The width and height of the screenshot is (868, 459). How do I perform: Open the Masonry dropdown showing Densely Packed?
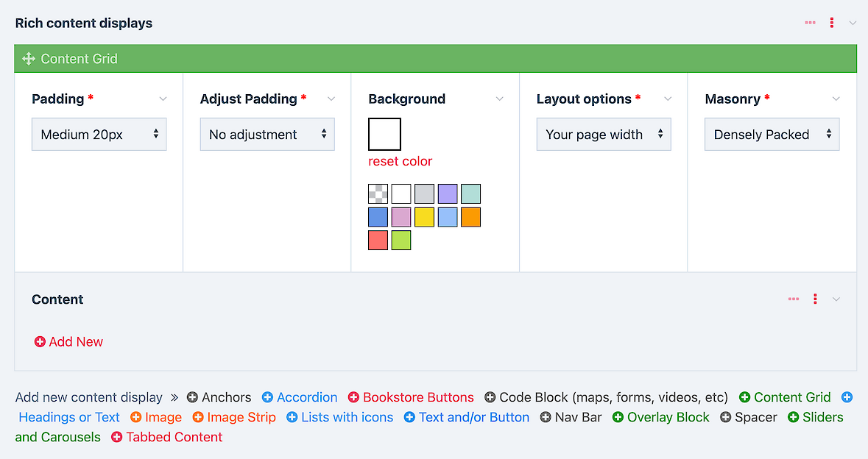772,135
